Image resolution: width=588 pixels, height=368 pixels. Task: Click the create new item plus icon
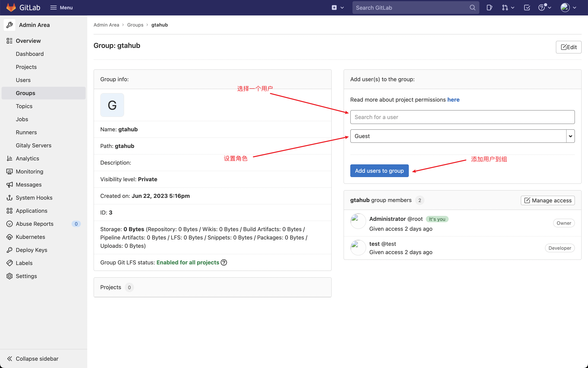pyautogui.click(x=334, y=7)
